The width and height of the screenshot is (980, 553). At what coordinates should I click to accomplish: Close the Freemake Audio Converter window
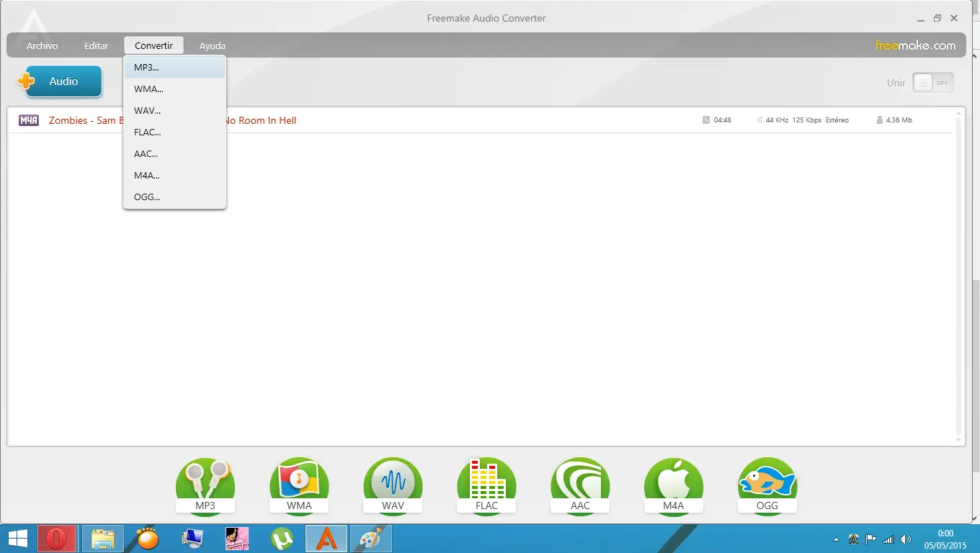pos(954,18)
